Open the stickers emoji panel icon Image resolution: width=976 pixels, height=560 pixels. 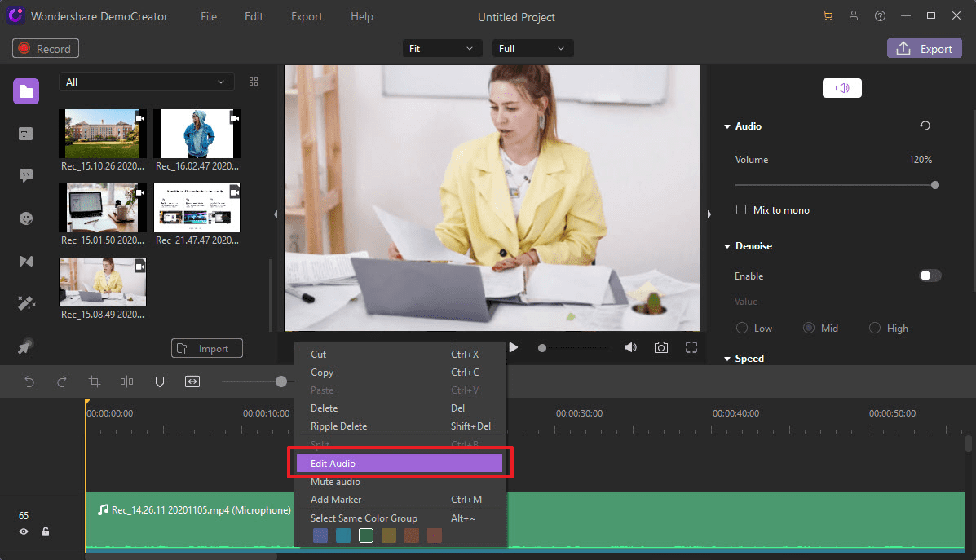[26, 218]
